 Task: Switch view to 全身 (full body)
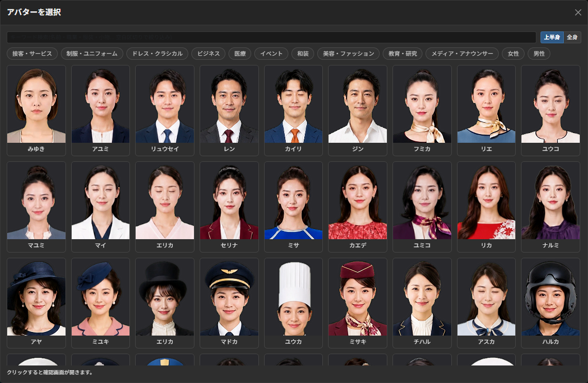572,37
